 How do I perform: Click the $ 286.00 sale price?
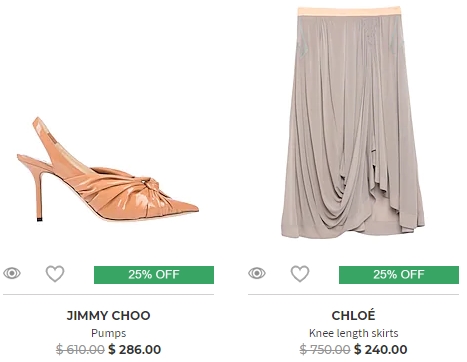point(135,349)
